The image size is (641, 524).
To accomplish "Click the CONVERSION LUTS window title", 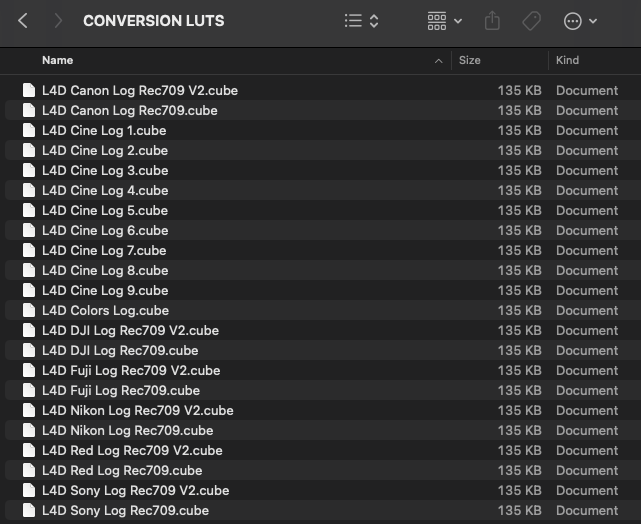I will tap(154, 21).
